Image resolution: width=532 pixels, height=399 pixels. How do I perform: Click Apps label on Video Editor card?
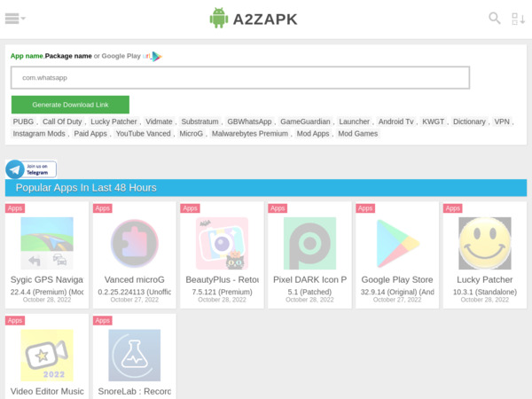[x=15, y=321]
